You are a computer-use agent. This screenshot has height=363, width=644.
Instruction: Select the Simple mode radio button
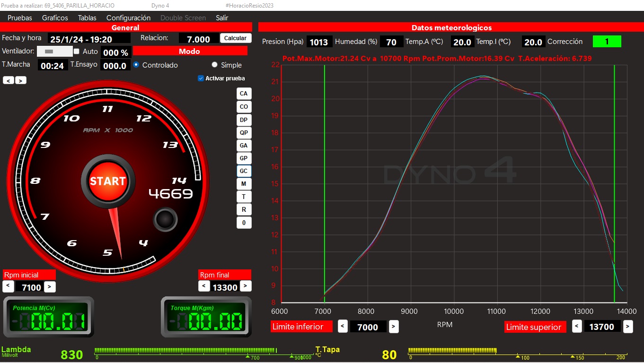click(215, 65)
